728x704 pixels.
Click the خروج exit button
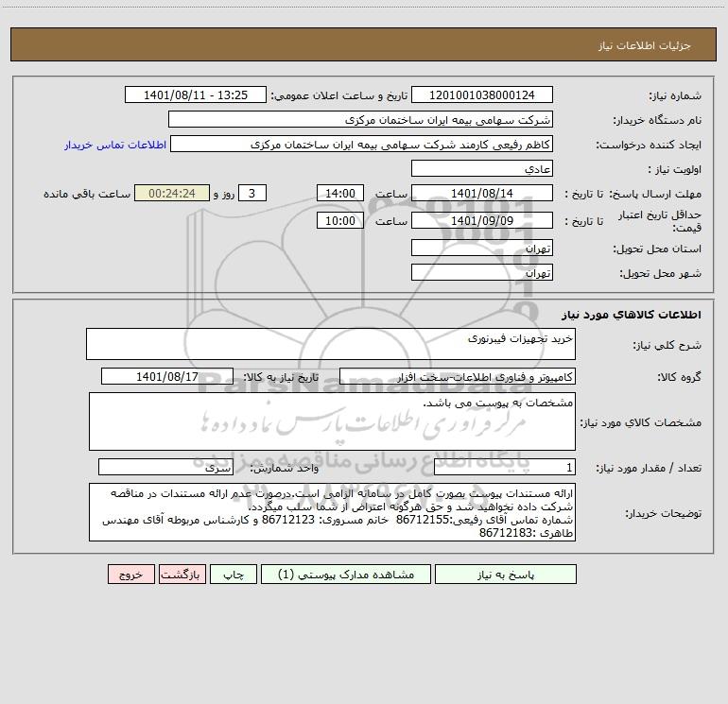[x=130, y=575]
